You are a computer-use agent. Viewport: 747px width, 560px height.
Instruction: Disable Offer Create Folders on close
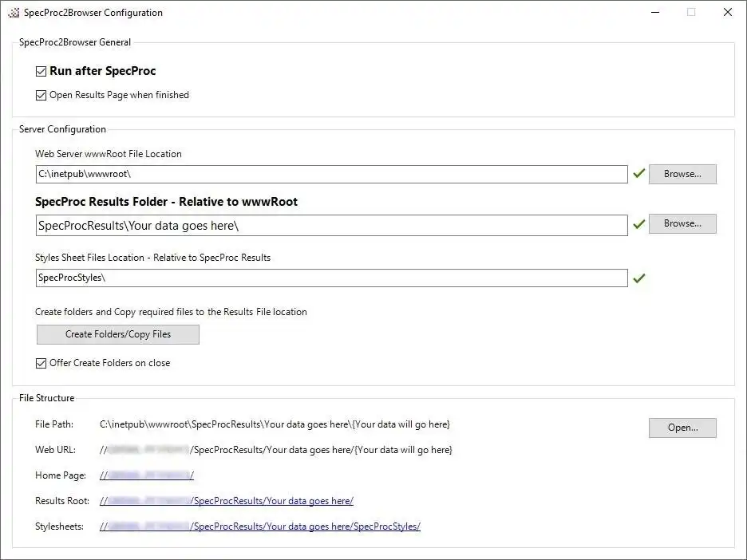(41, 363)
